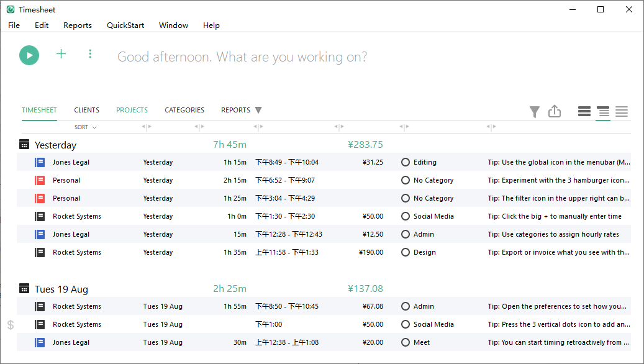Click the green plus icon to add time
644x364 pixels.
click(61, 54)
